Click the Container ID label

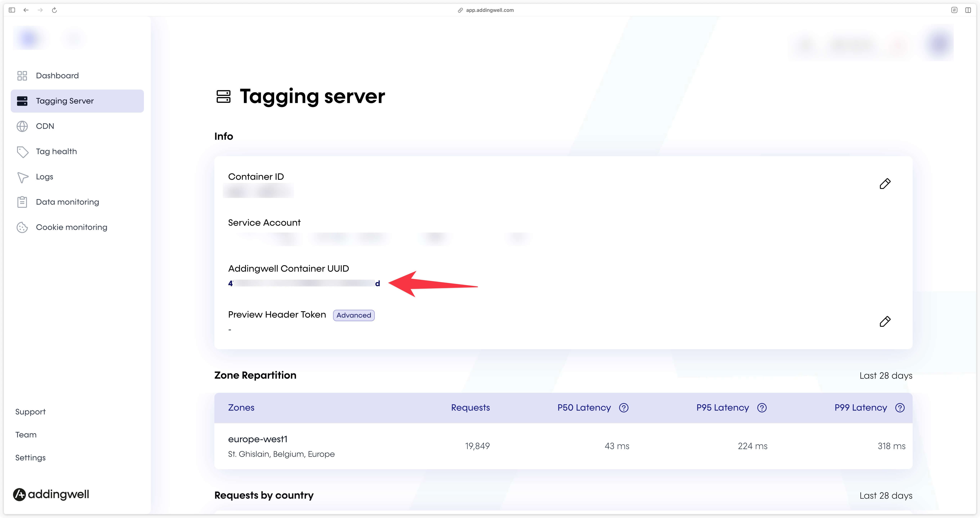pyautogui.click(x=256, y=177)
